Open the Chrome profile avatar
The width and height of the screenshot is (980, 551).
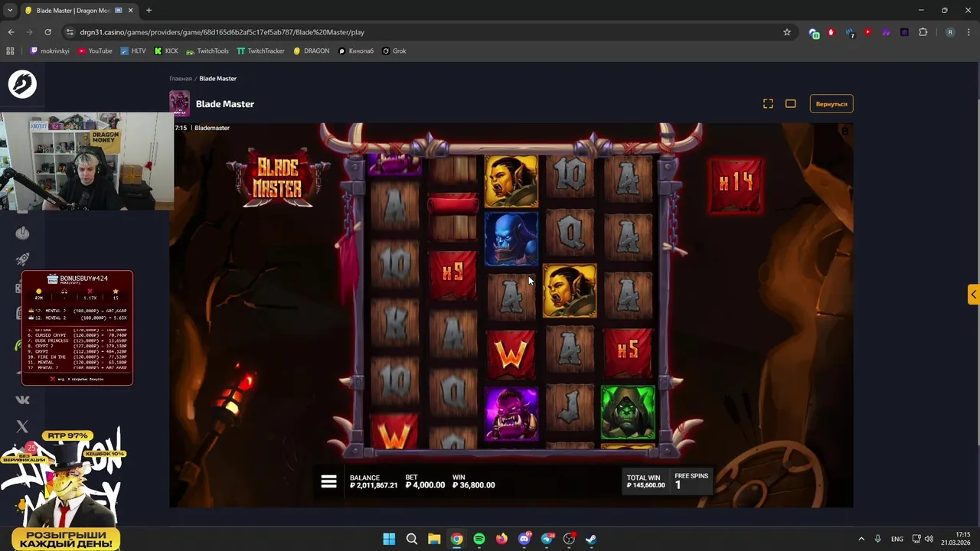coord(950,32)
